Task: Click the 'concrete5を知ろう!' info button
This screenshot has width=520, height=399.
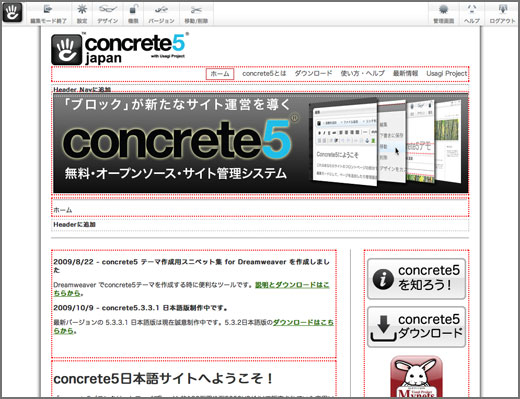Action: tap(416, 279)
